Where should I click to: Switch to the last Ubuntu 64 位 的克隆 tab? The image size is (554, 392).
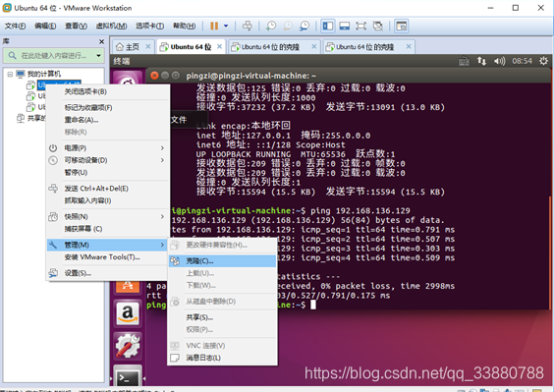coord(364,47)
